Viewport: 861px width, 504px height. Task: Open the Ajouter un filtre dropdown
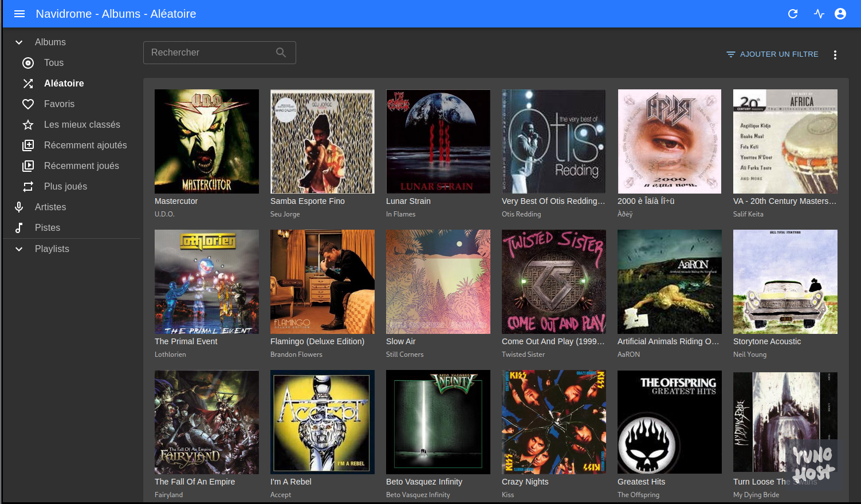772,54
